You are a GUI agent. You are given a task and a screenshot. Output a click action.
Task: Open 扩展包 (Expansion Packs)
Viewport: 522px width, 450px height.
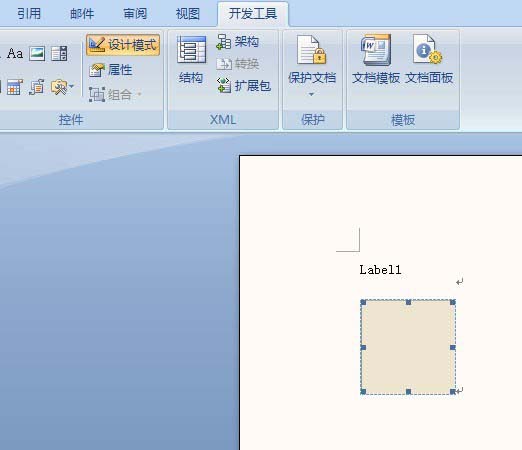pyautogui.click(x=243, y=86)
